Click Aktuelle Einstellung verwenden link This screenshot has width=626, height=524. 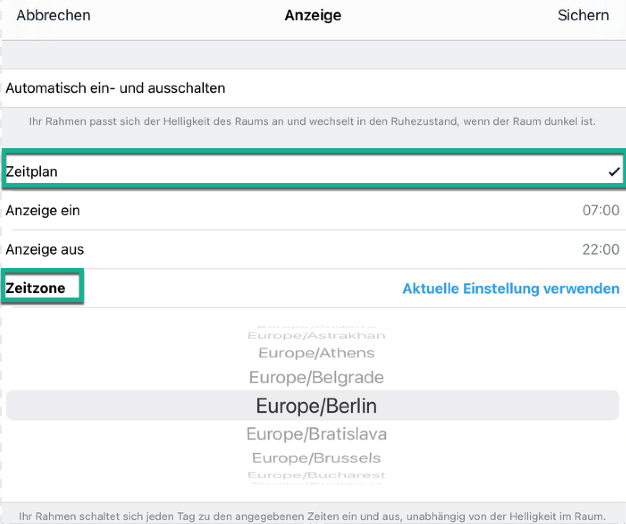[510, 289]
